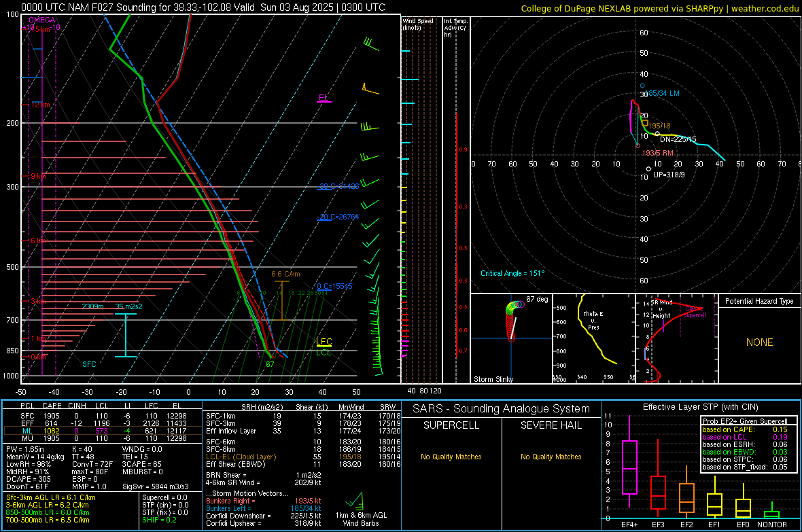Click the green 'based on EBWD:' row
Screen dimensions: 802x532
pyautogui.click(x=745, y=452)
